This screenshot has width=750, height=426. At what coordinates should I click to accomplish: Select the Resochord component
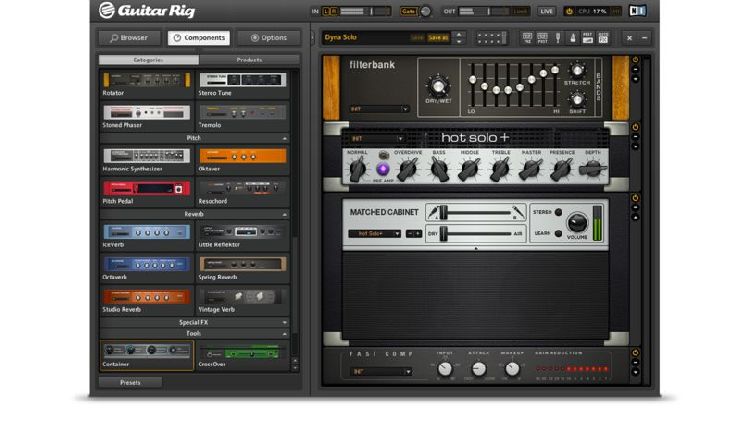[243, 193]
